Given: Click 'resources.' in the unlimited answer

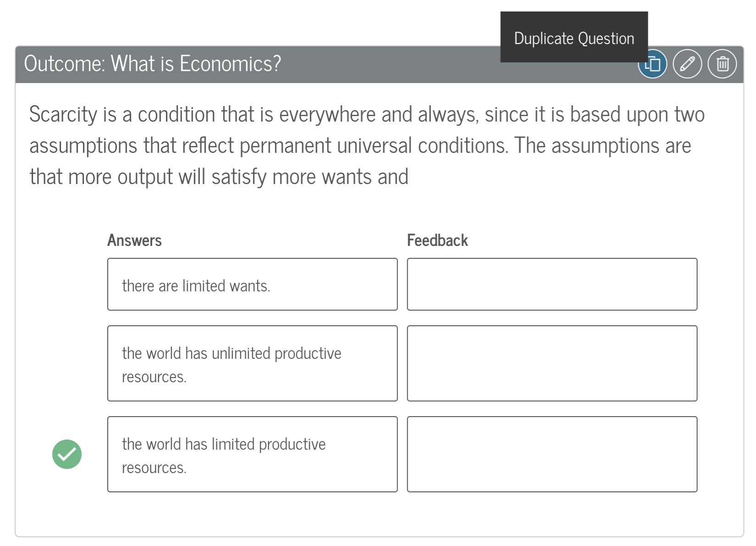Looking at the screenshot, I should click(154, 377).
